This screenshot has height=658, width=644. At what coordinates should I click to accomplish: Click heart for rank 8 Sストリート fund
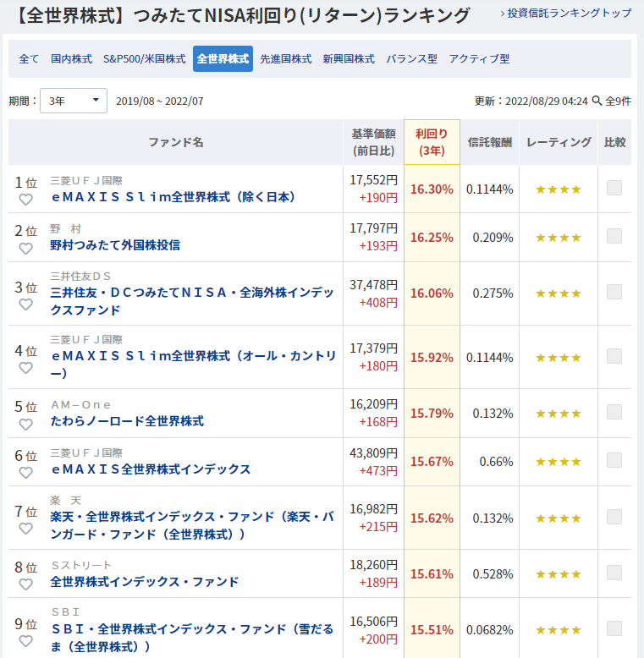point(26,584)
